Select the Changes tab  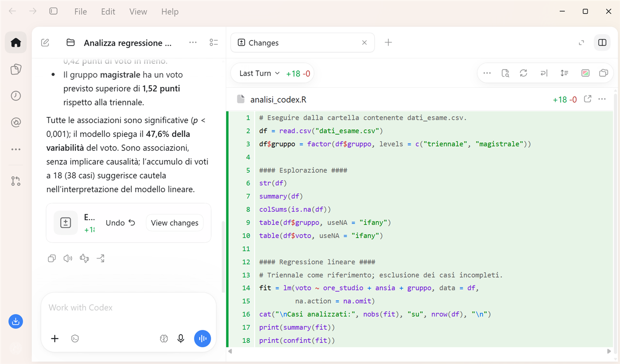click(x=302, y=43)
